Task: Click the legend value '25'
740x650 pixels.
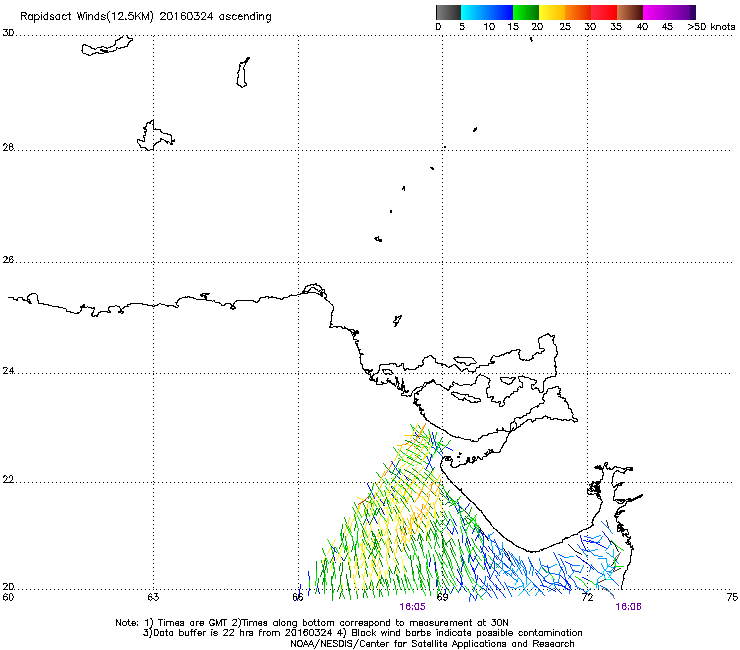Action: [565, 27]
